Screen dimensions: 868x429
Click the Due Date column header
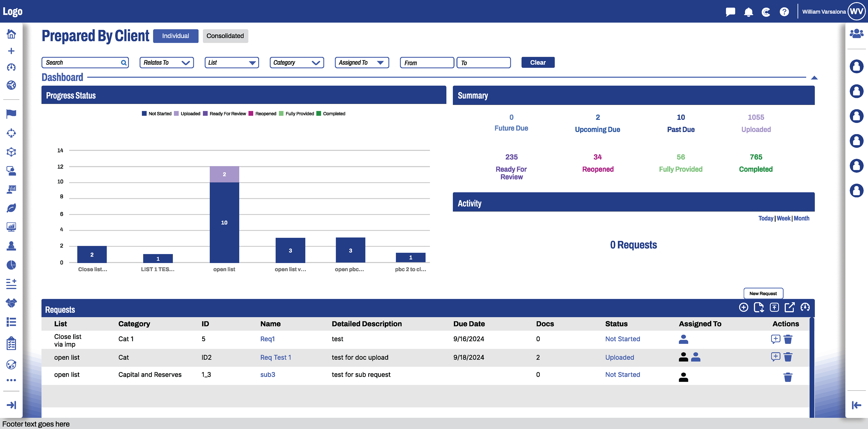tap(469, 324)
